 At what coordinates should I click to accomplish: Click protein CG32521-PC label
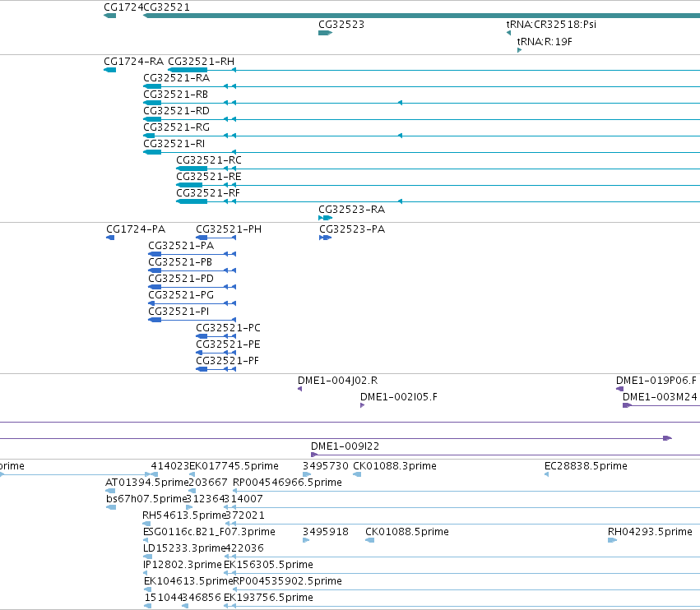228,328
